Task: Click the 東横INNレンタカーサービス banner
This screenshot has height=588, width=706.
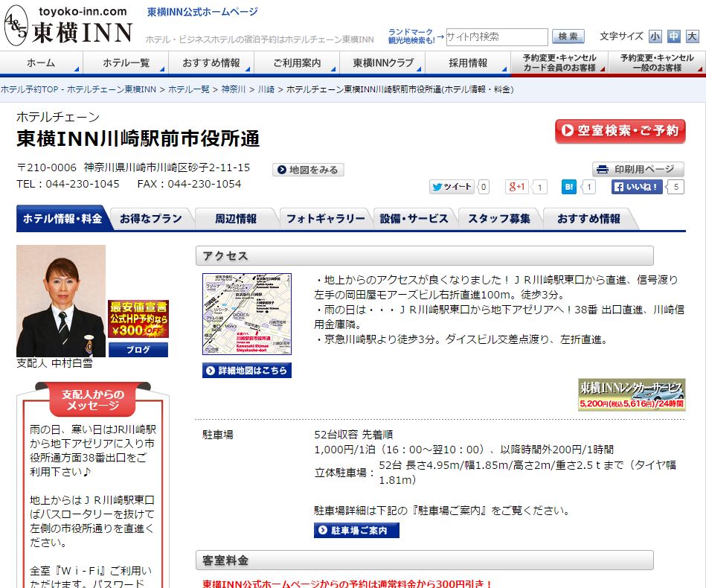Action: 632,394
